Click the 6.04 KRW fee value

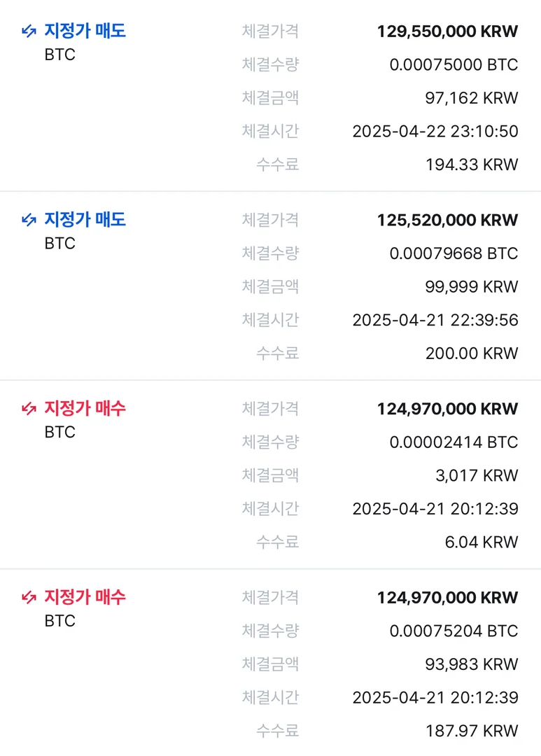coord(481,542)
